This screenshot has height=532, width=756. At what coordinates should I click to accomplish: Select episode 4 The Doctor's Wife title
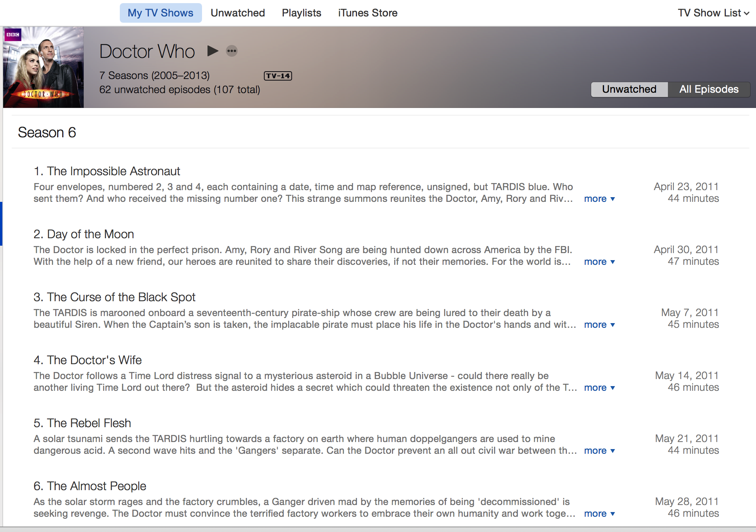(x=88, y=360)
